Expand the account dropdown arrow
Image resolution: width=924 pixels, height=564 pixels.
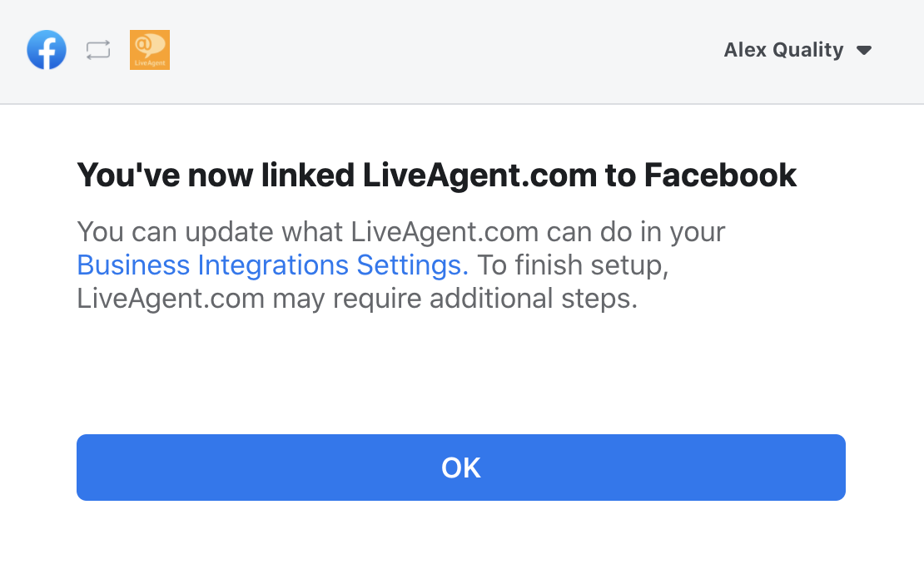(x=864, y=51)
